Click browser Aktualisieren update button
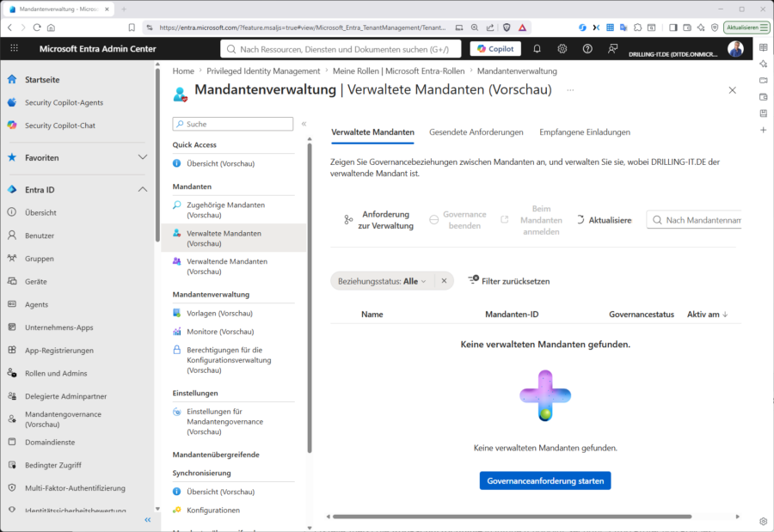This screenshot has height=532, width=774. click(746, 28)
